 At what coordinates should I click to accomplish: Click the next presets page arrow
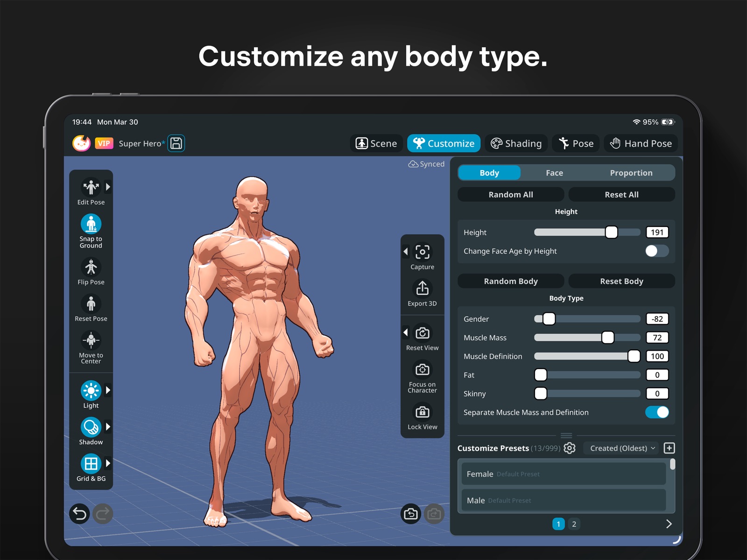pos(669,524)
